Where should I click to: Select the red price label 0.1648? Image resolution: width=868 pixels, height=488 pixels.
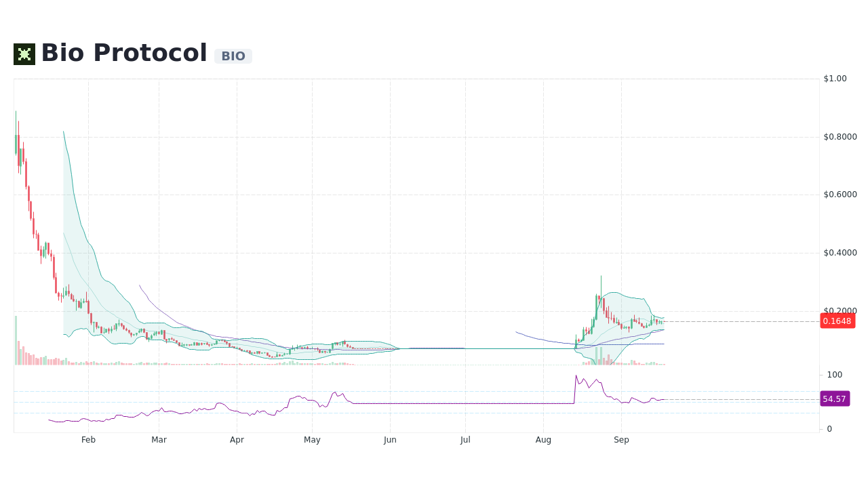(836, 321)
